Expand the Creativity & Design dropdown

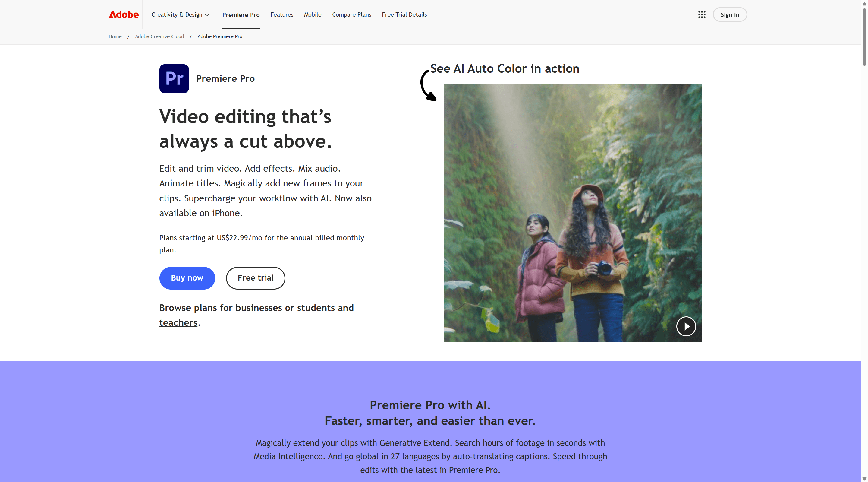point(180,14)
